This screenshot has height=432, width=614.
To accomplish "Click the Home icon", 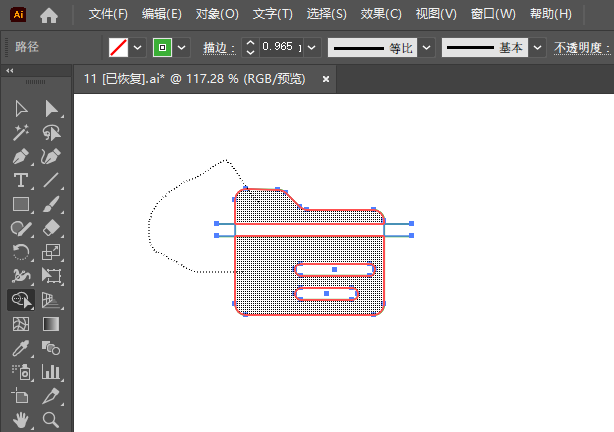I will (x=49, y=15).
